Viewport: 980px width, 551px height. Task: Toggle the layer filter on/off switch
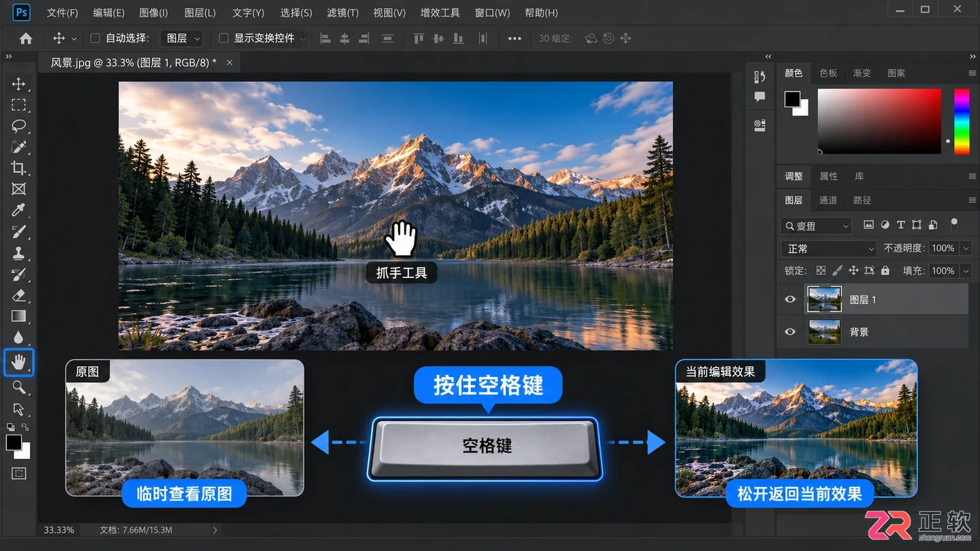coord(953,224)
